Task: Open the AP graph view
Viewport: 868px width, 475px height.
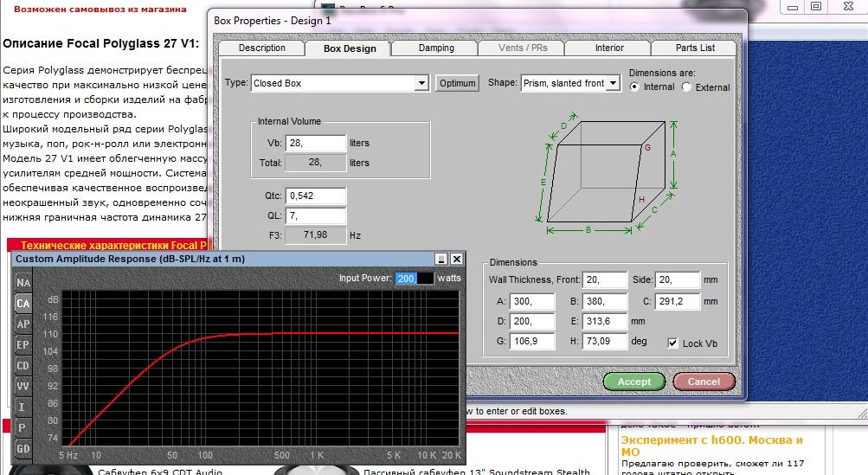Action: tap(23, 324)
